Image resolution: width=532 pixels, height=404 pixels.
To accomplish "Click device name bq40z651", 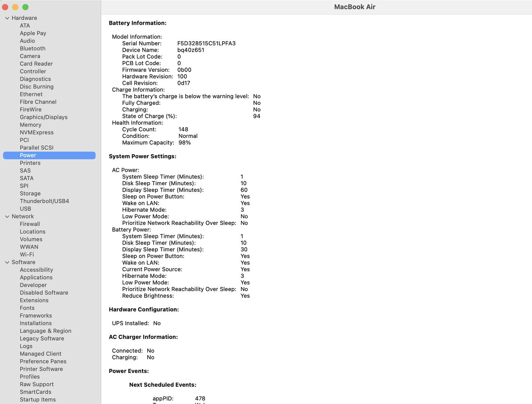I will pos(191,50).
